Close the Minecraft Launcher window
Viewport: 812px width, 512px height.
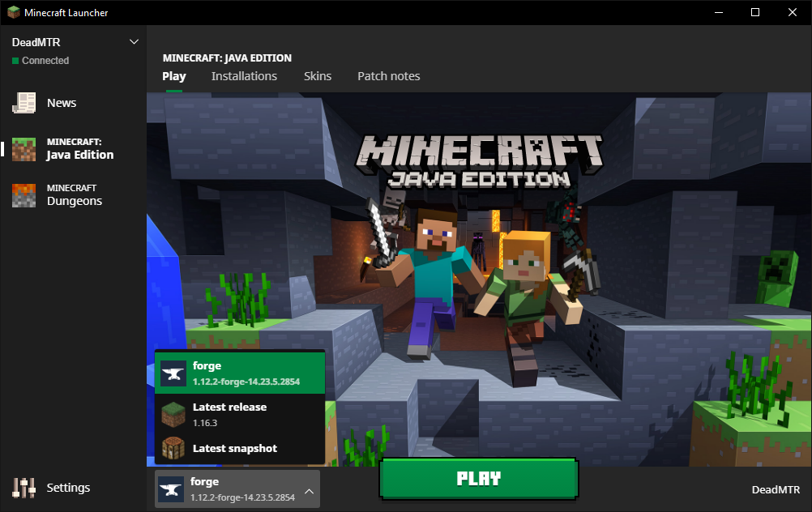(793, 12)
